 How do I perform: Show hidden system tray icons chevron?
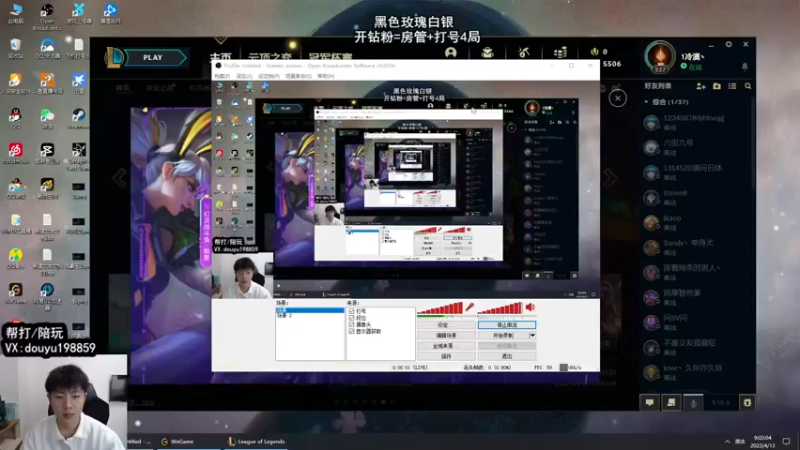coord(727,442)
